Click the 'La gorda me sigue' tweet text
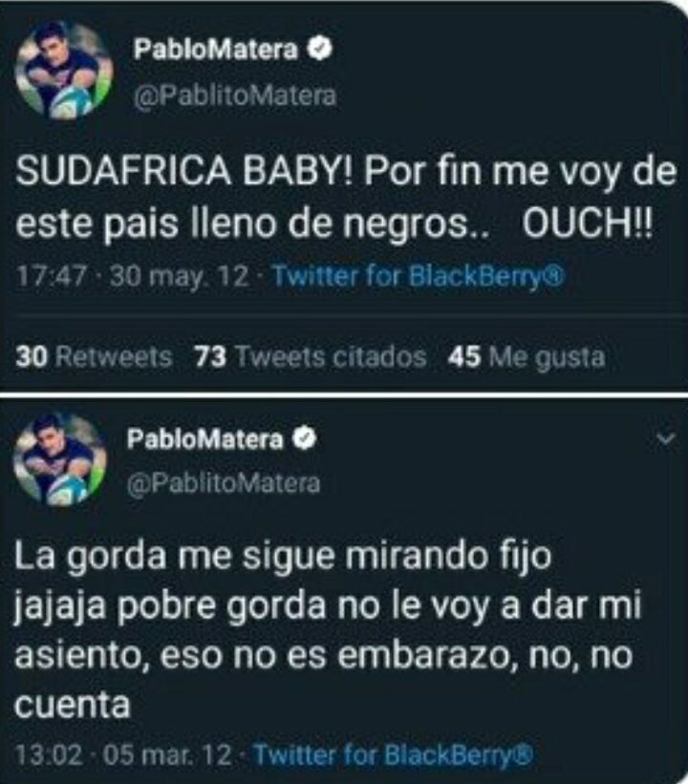 point(328,629)
